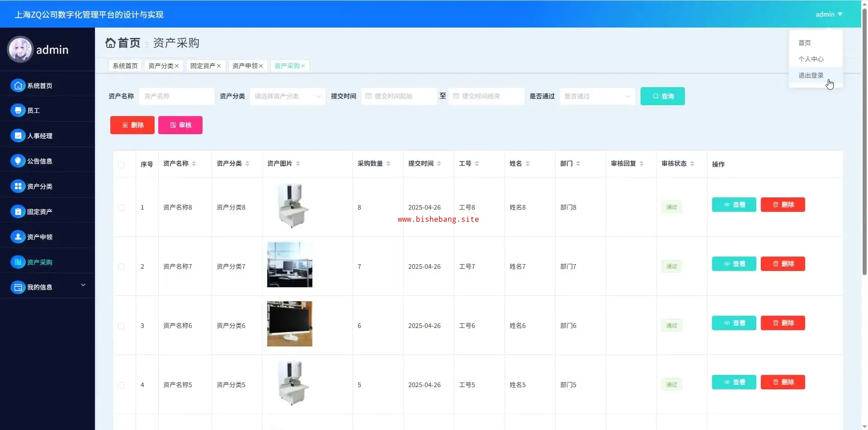Click the 查询 search button
868x430 pixels.
tap(662, 96)
